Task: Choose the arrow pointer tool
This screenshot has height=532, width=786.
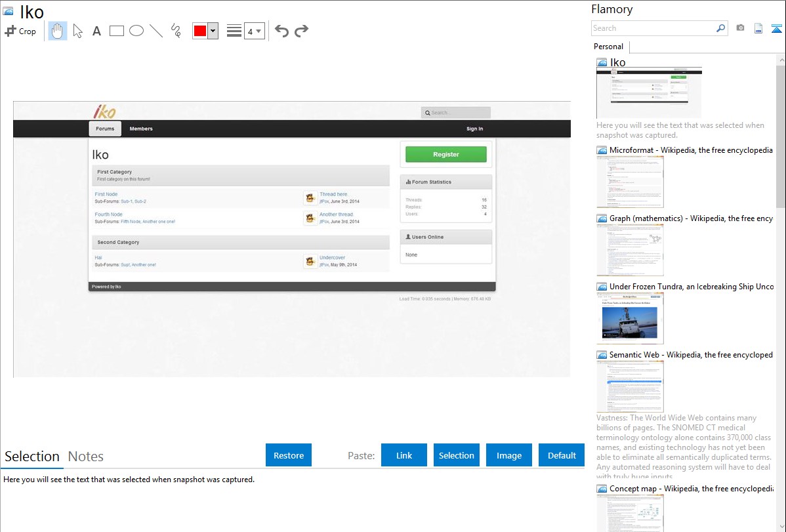Action: 77,31
